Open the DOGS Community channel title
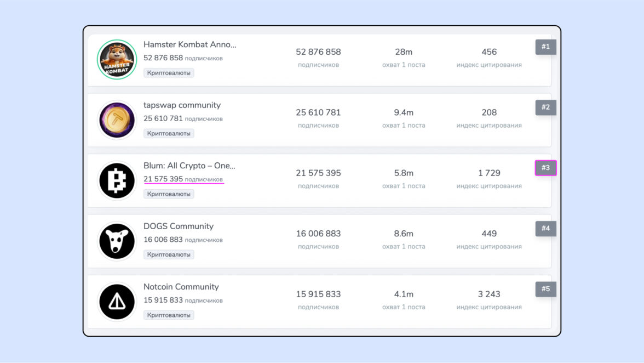 (179, 226)
